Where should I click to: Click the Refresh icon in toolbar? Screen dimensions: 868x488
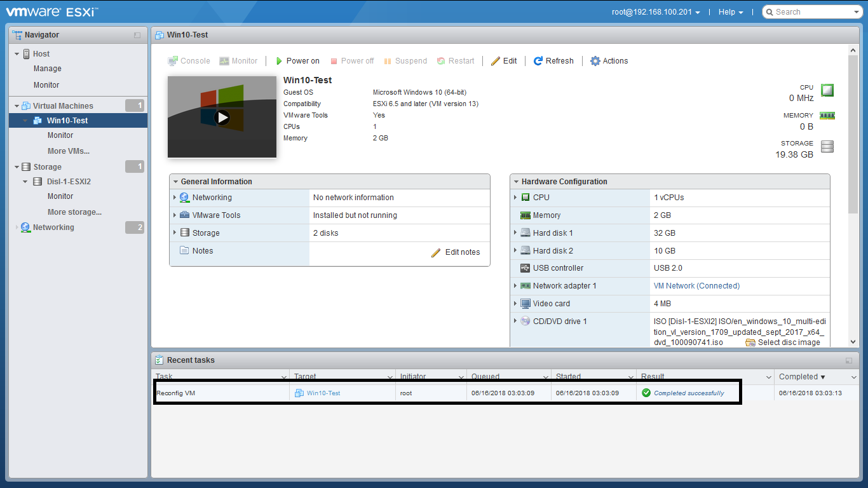click(x=538, y=61)
